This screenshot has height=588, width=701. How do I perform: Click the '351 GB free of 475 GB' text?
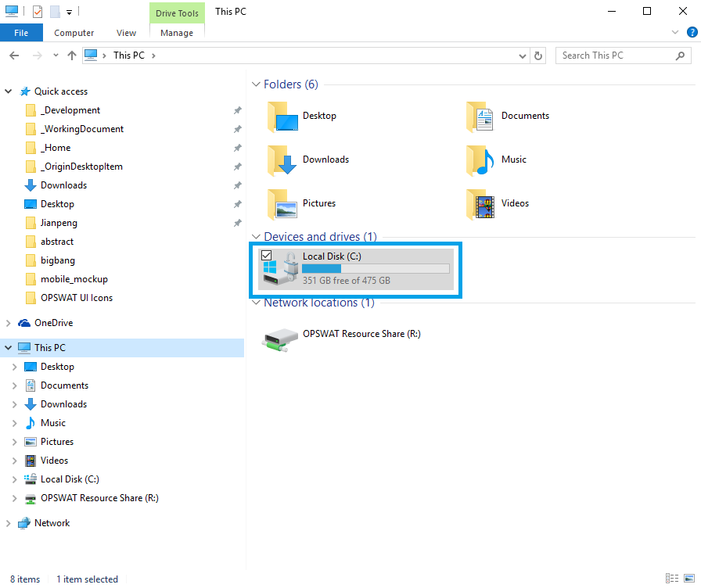(x=347, y=281)
